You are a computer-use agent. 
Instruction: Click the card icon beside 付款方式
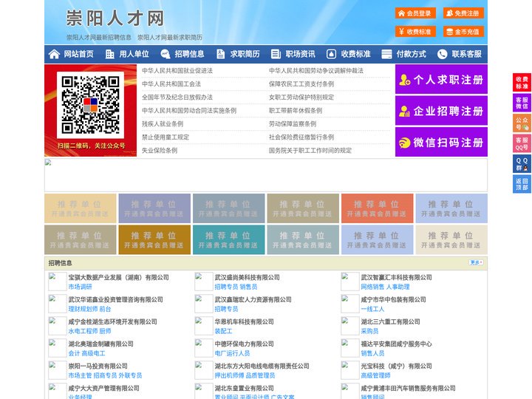[386, 54]
